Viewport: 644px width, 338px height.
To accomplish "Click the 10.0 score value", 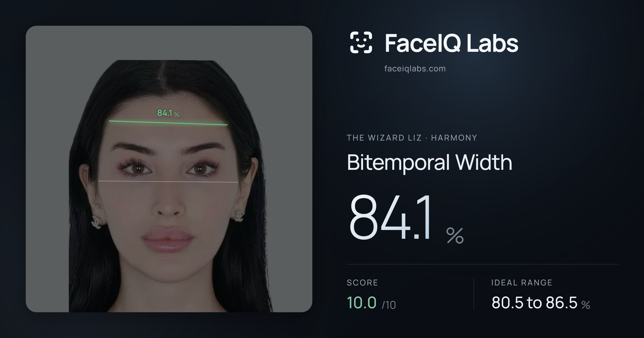I will (x=361, y=303).
